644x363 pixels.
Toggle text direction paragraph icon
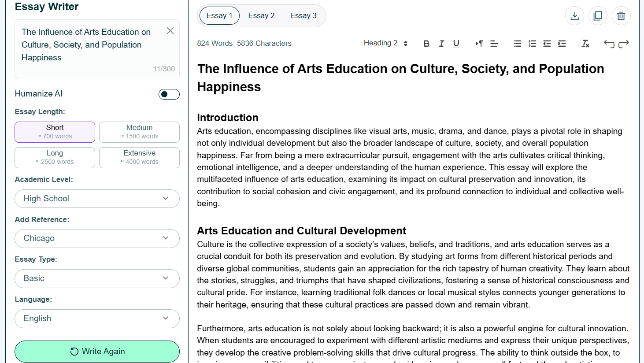pos(479,44)
